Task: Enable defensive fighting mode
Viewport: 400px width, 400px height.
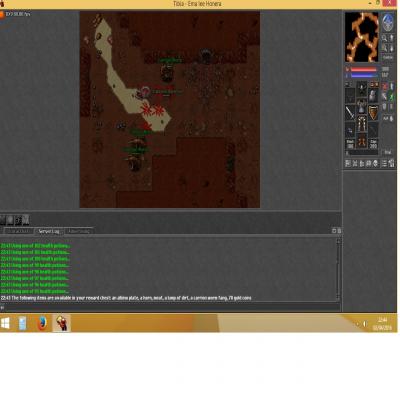Action: [x=384, y=106]
